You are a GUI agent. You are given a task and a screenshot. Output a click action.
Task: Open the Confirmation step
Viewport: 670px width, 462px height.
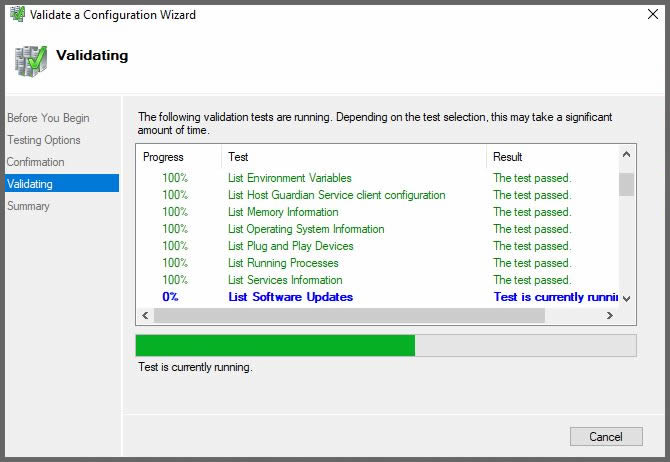point(36,162)
